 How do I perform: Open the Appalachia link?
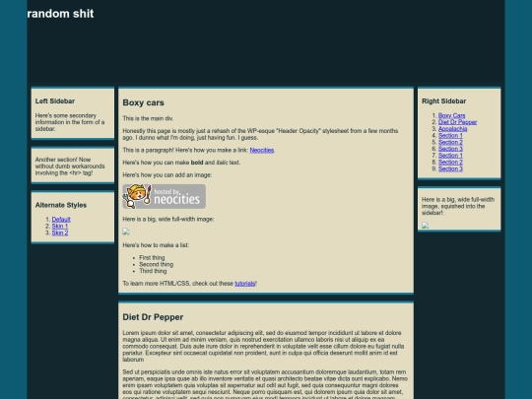point(452,129)
